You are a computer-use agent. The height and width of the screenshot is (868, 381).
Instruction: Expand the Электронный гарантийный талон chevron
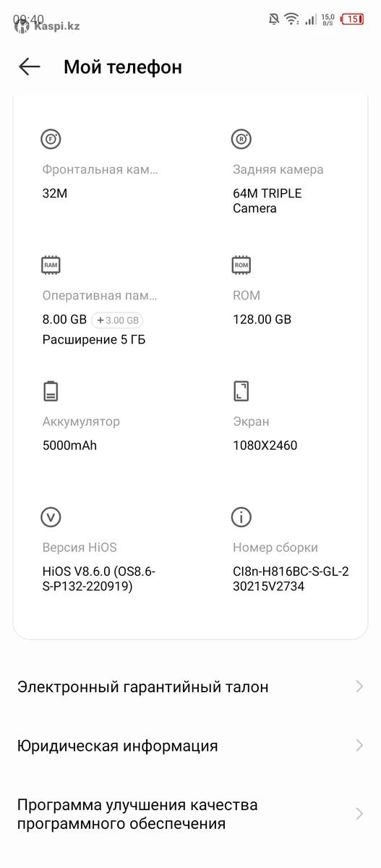(x=359, y=686)
